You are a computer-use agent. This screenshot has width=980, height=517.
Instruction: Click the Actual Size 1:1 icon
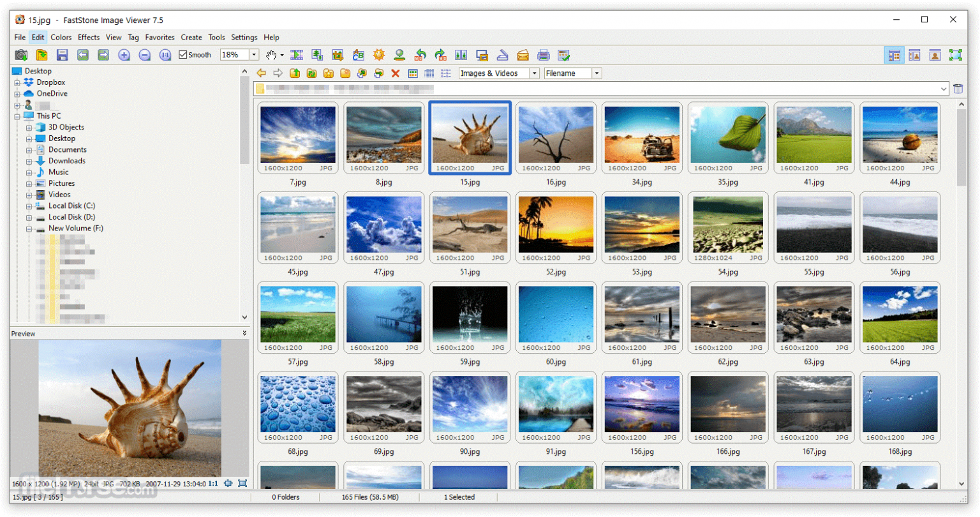[x=166, y=55]
